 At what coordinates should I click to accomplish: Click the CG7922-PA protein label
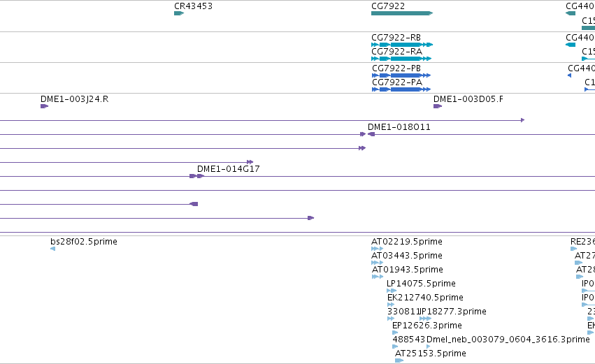(397, 82)
